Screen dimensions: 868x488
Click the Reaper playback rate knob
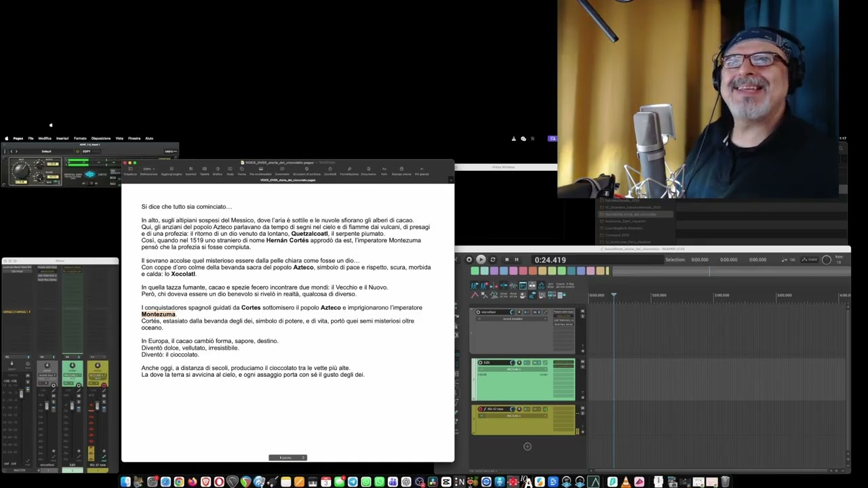click(x=827, y=260)
